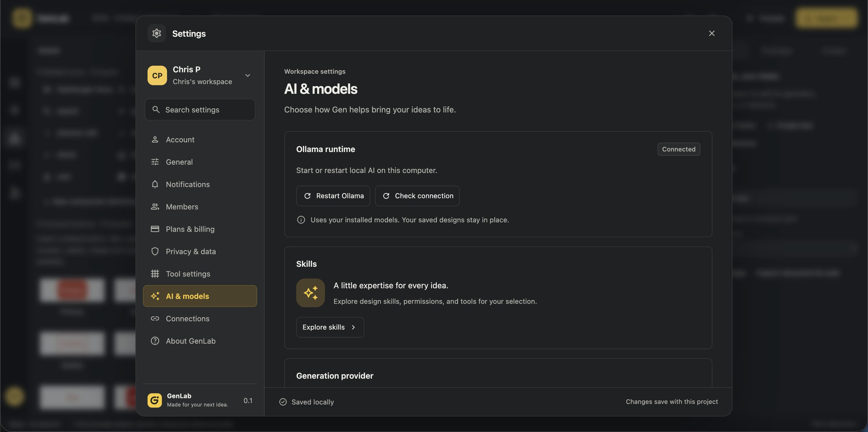Click the CP avatar badge
This screenshot has height=432, width=868.
[157, 75]
